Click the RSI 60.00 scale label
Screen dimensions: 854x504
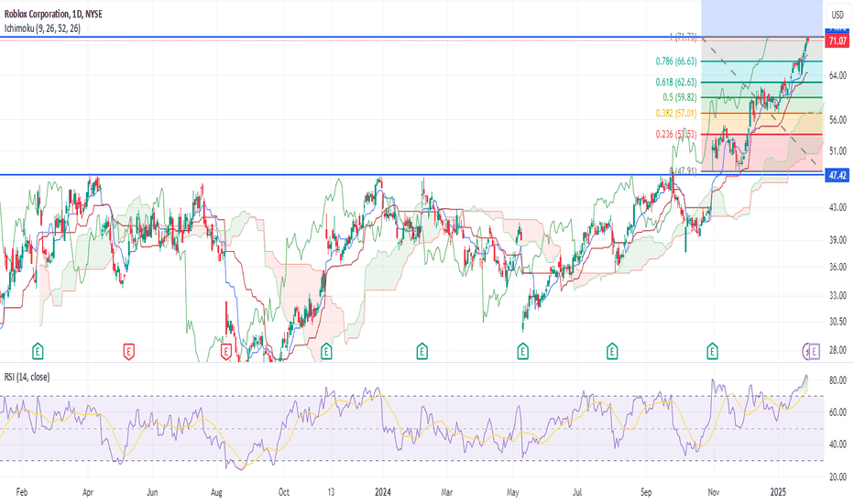(838, 412)
